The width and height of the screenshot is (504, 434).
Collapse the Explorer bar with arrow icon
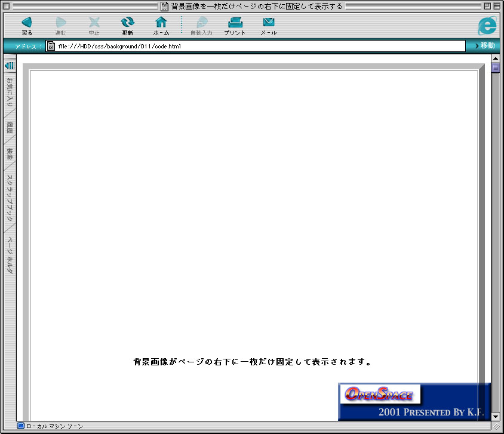point(10,66)
